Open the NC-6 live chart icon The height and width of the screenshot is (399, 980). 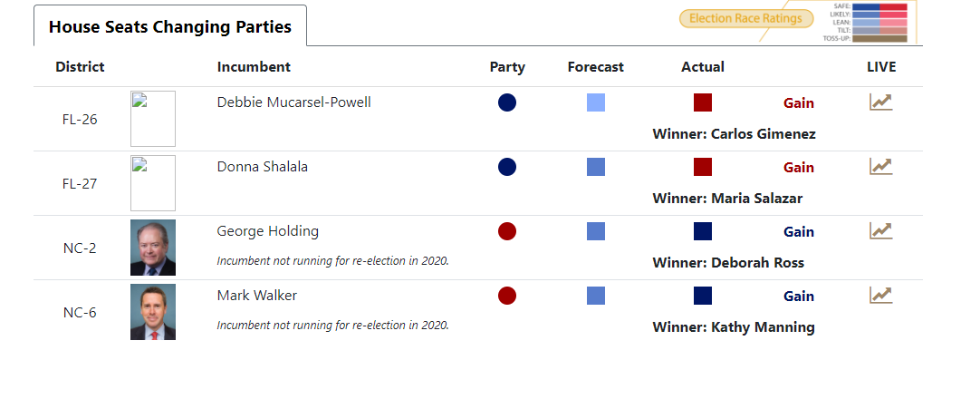880,296
